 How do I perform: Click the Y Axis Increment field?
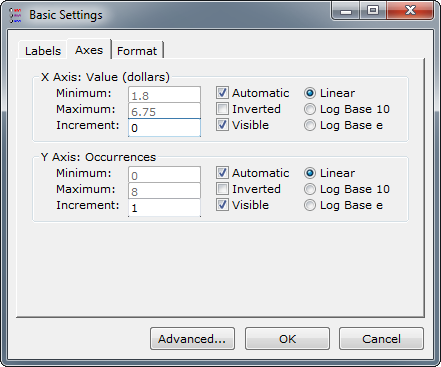point(164,208)
